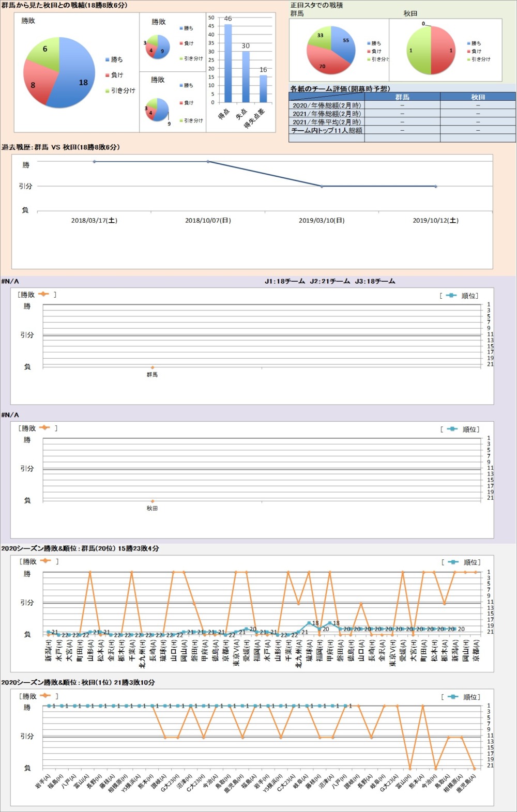This screenshot has width=517, height=812.
Task: Click the teal 順位 legend marker in the 秋田 2020 season chart
Action: pyautogui.click(x=453, y=697)
